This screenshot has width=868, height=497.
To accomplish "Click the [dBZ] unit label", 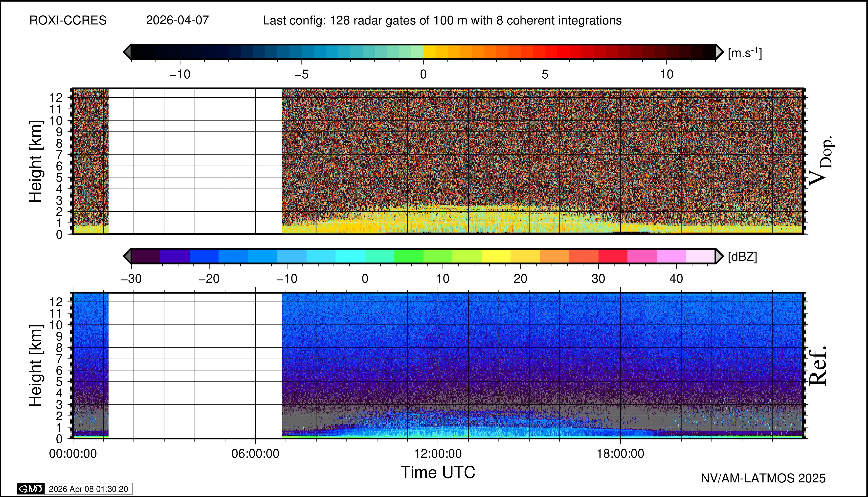I will (x=742, y=257).
